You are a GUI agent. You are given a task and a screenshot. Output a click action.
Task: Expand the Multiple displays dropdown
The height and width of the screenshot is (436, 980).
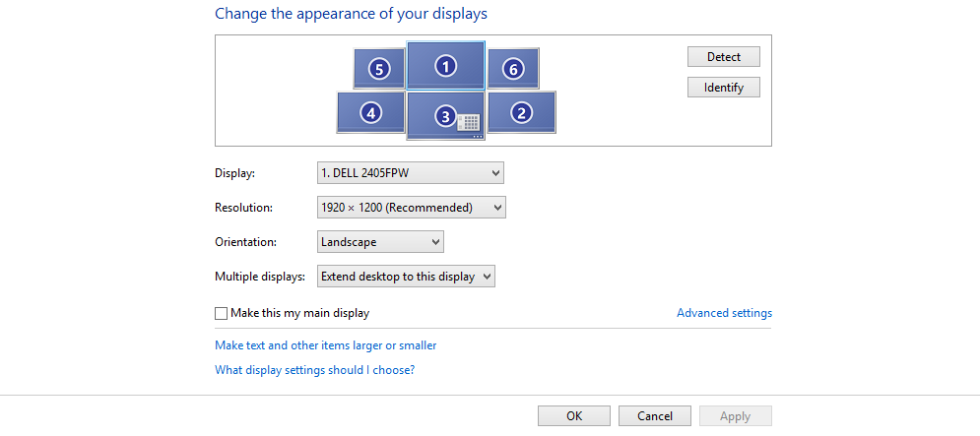point(406,277)
